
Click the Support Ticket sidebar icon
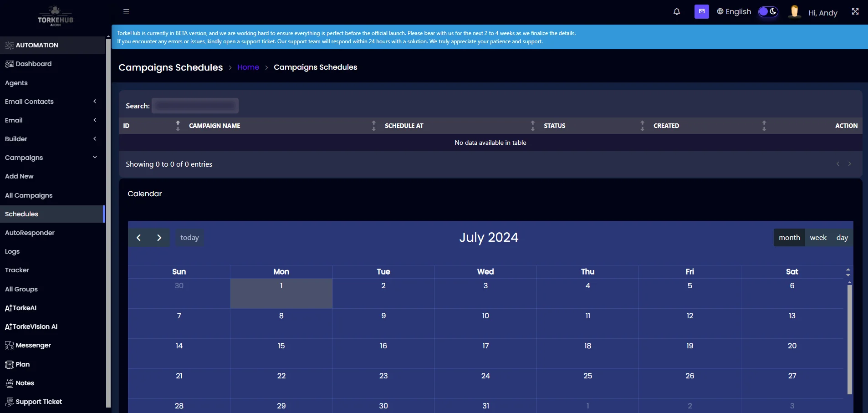click(x=8, y=402)
